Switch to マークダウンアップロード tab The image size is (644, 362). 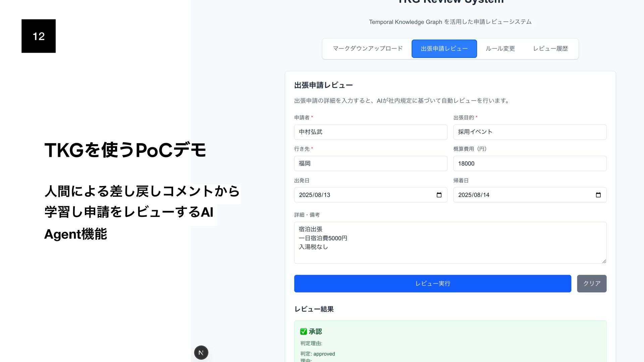coord(367,49)
